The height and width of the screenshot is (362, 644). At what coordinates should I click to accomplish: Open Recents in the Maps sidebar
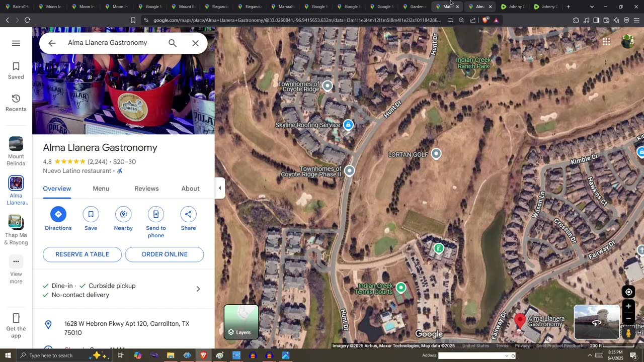click(x=16, y=103)
